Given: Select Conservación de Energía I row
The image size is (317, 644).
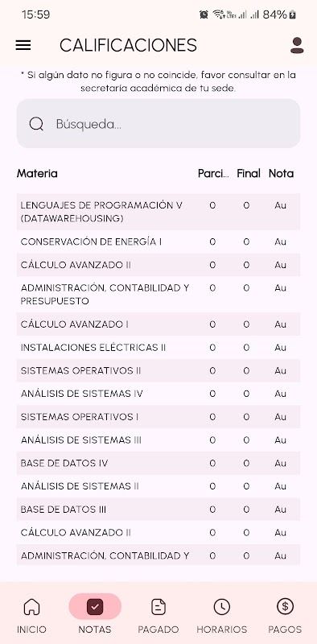Looking at the screenshot, I should 158,242.
